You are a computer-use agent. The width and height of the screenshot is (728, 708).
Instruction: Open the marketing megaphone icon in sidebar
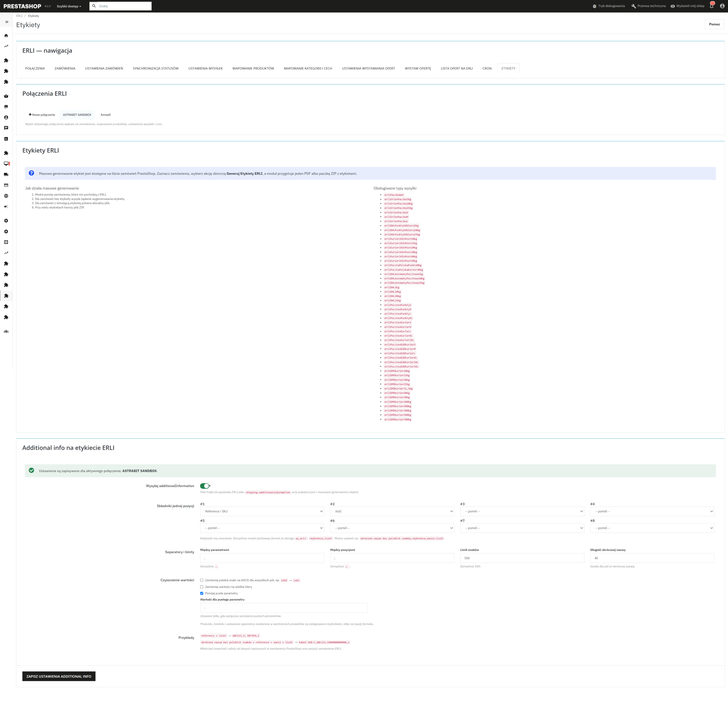pos(6,207)
